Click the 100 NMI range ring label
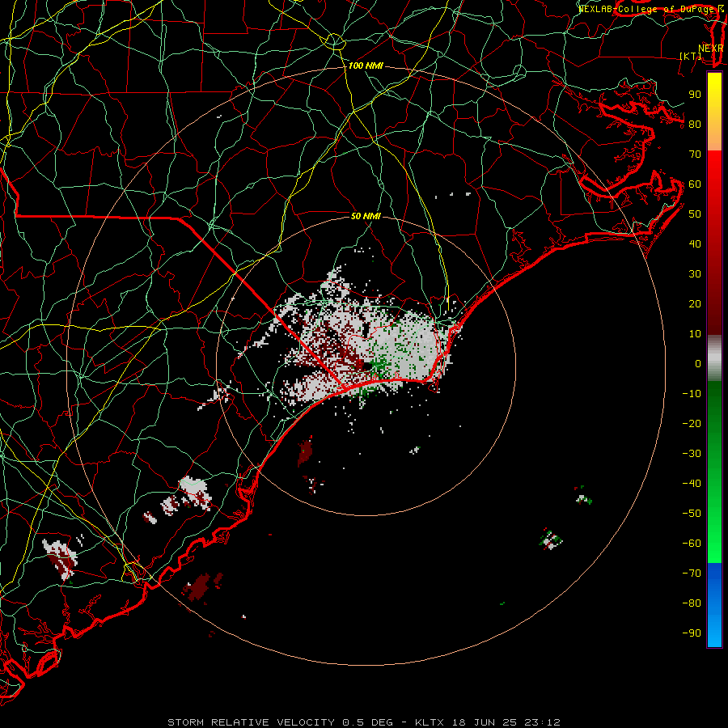Viewport: 728px width, 728px height. (366, 66)
